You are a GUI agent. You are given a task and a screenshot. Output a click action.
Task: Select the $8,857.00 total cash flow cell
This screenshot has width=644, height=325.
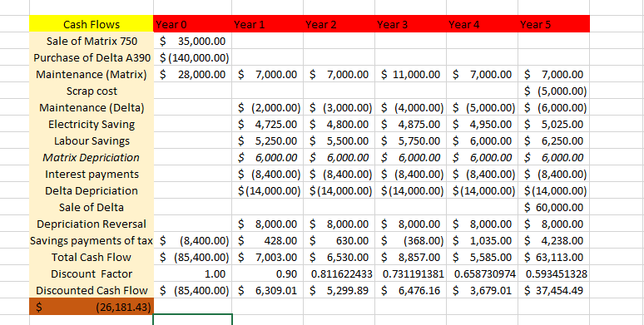(x=411, y=258)
